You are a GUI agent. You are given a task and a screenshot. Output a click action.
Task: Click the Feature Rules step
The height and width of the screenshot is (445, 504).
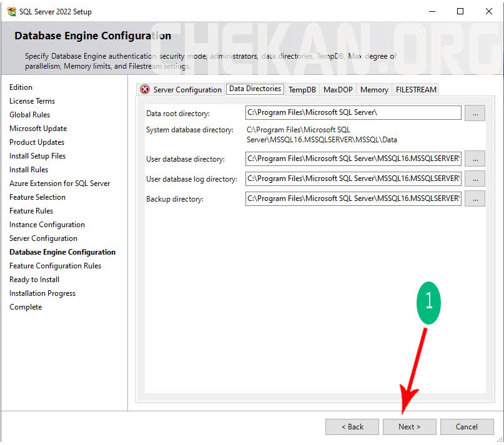point(31,211)
